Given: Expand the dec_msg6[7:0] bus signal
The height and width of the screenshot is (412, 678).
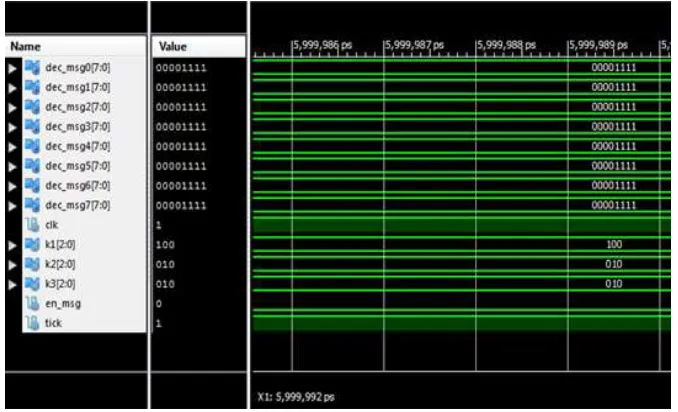Looking at the screenshot, I should click(x=12, y=186).
